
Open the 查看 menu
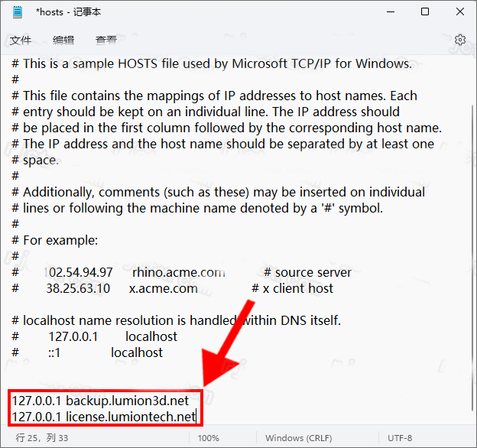(105, 41)
